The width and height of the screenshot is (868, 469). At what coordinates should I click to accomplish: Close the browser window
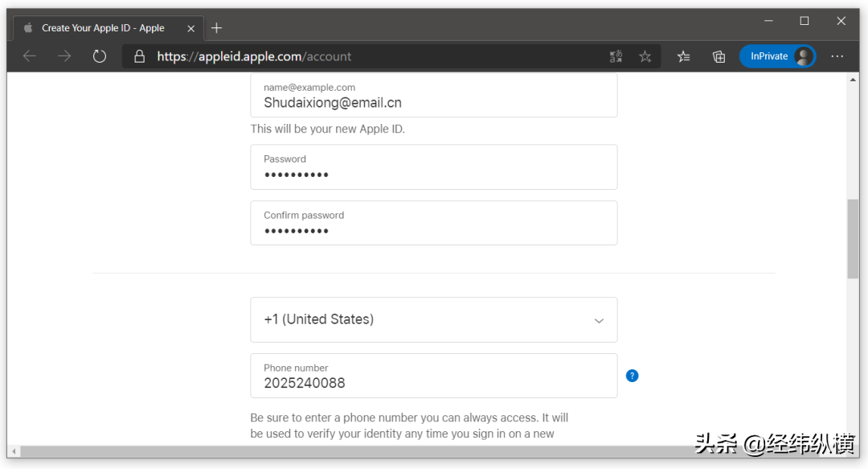pyautogui.click(x=841, y=21)
